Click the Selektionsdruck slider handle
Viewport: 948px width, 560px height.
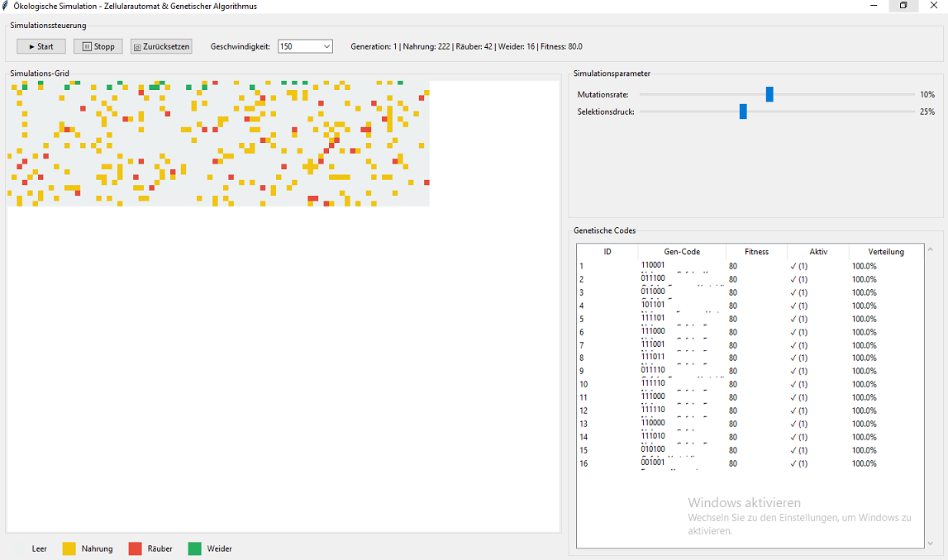pyautogui.click(x=743, y=112)
